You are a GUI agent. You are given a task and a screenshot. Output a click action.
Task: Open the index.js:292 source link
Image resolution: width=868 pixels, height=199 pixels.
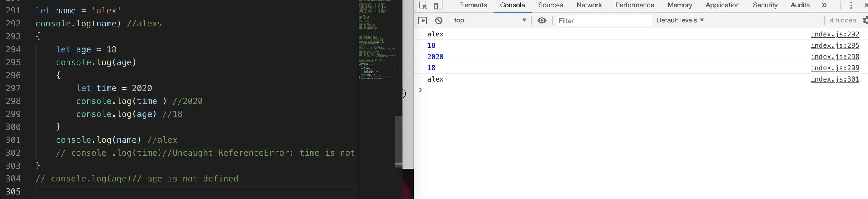coord(835,34)
